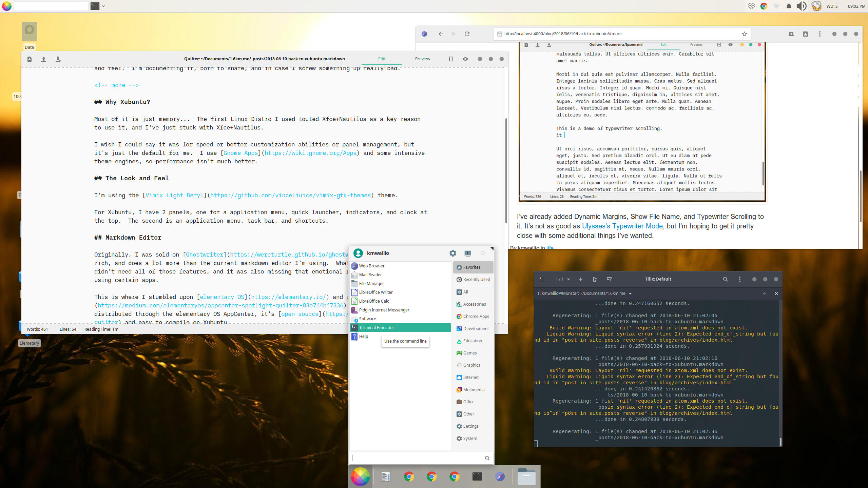
Task: Open the Gnome Apps wiki link in editor
Action: pyautogui.click(x=310, y=153)
